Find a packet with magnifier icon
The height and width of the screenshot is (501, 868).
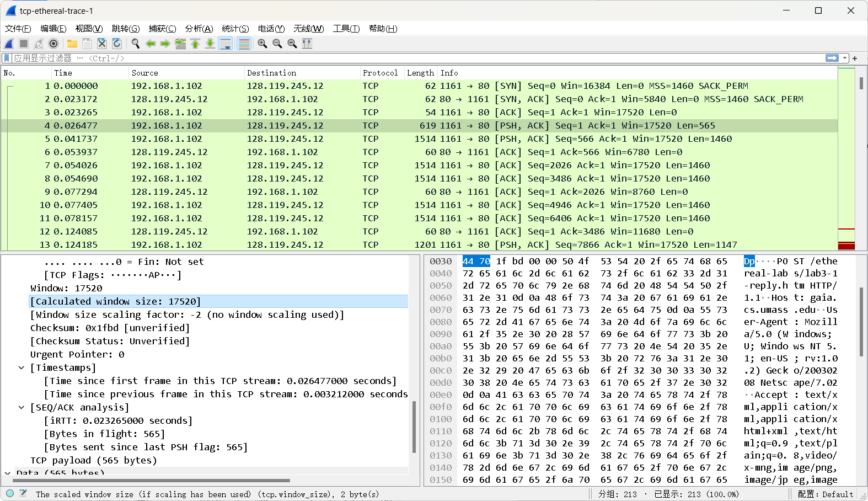coord(135,44)
